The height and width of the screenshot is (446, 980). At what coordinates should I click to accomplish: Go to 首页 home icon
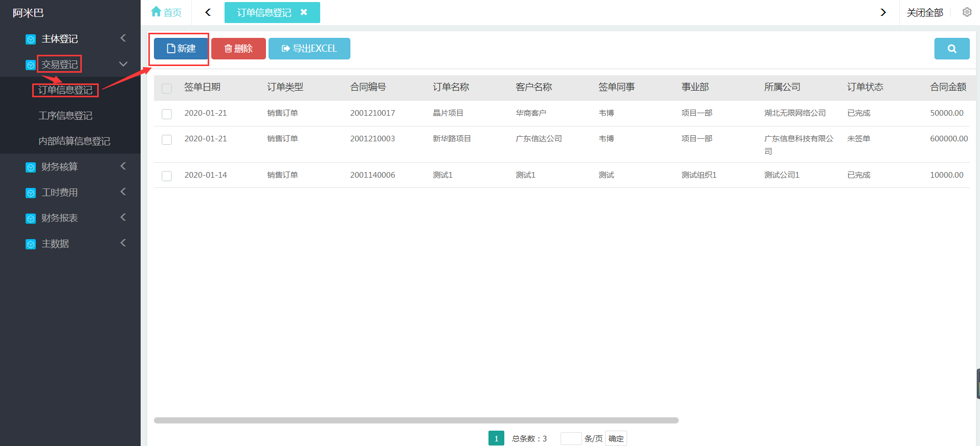click(x=157, y=12)
